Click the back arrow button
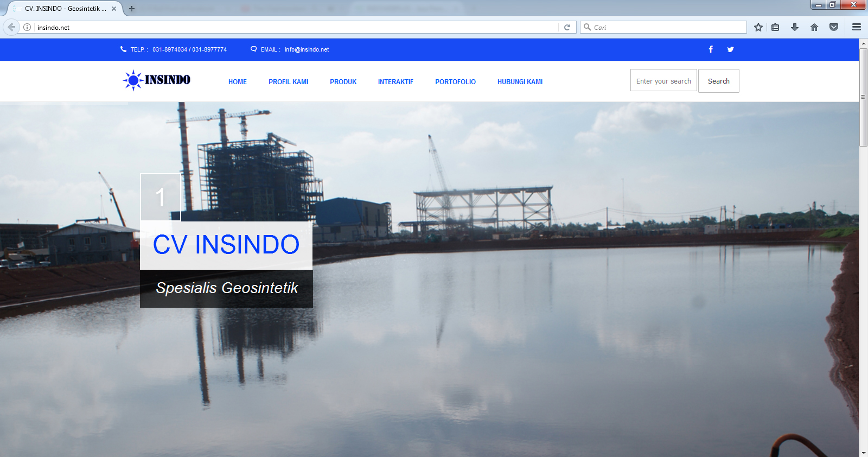 [x=11, y=27]
